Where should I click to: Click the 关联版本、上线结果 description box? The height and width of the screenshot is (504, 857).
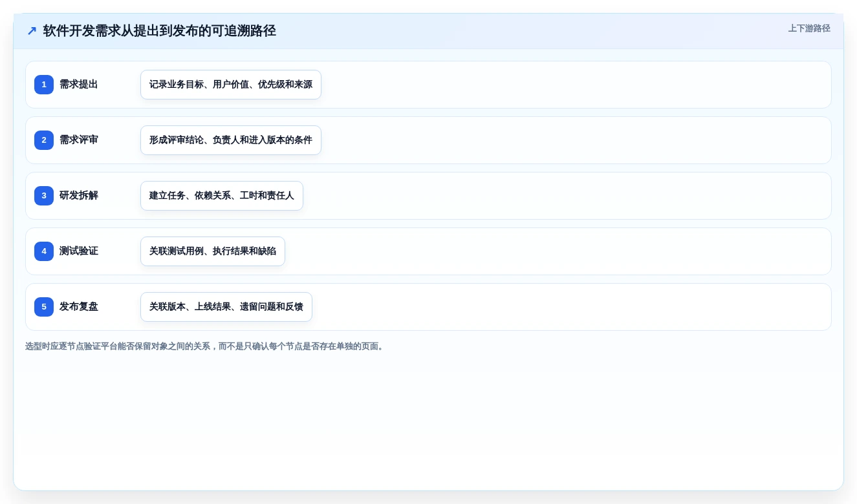226,307
